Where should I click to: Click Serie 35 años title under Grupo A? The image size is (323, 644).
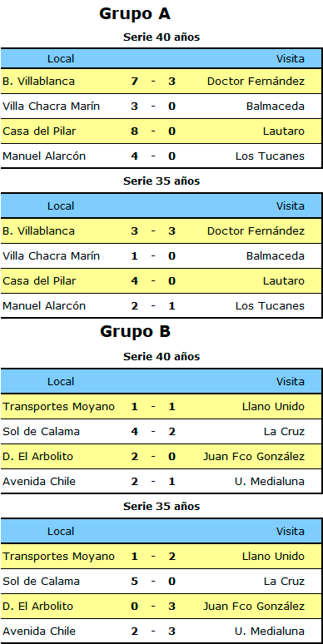point(161,181)
